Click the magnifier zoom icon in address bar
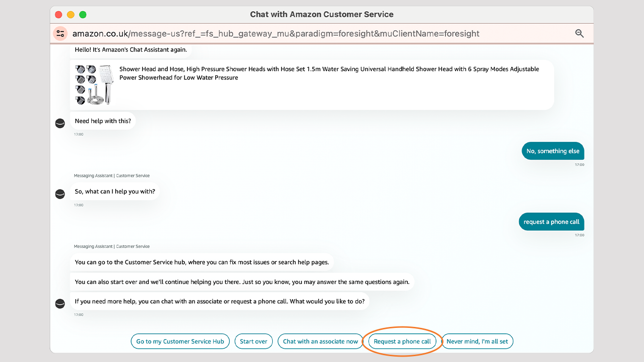644x362 pixels. coord(579,34)
